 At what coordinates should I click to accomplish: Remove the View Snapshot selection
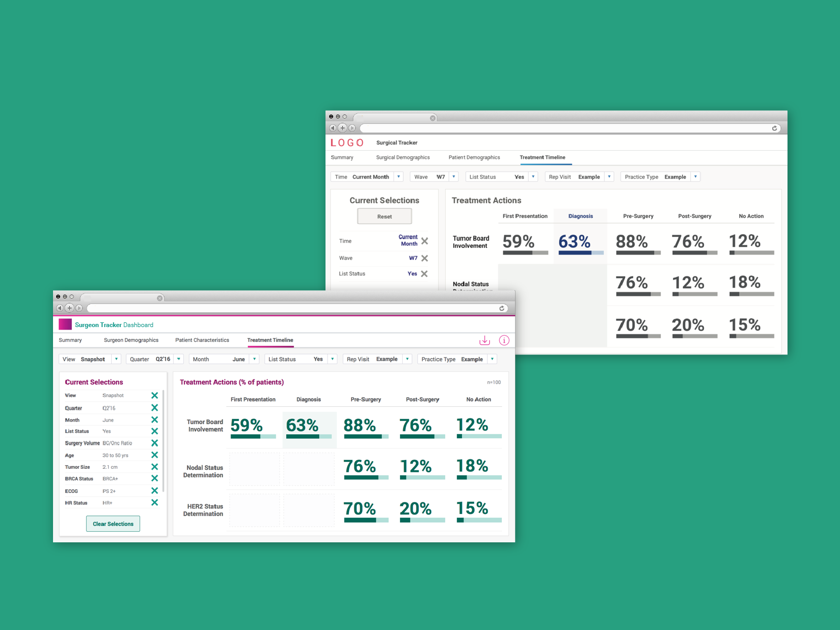click(x=154, y=395)
